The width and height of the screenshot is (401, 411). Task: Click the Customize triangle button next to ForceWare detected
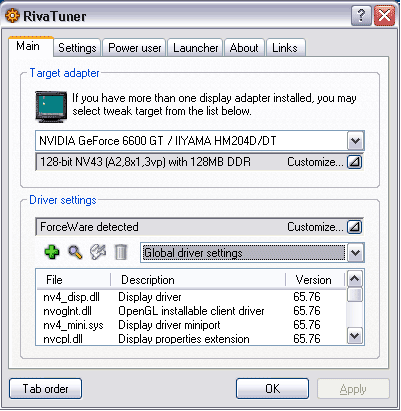354,227
